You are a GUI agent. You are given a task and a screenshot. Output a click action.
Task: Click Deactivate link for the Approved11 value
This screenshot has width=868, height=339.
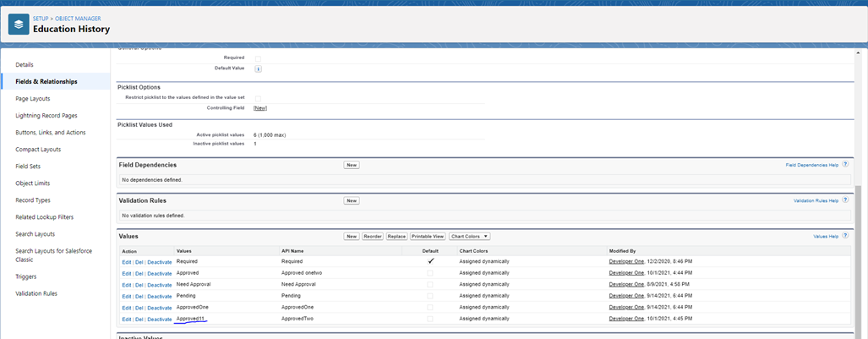tap(160, 320)
